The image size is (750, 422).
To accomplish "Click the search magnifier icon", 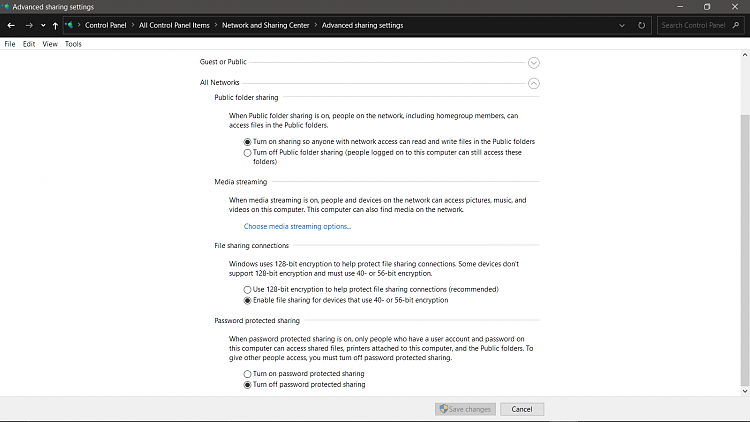I will pos(736,25).
